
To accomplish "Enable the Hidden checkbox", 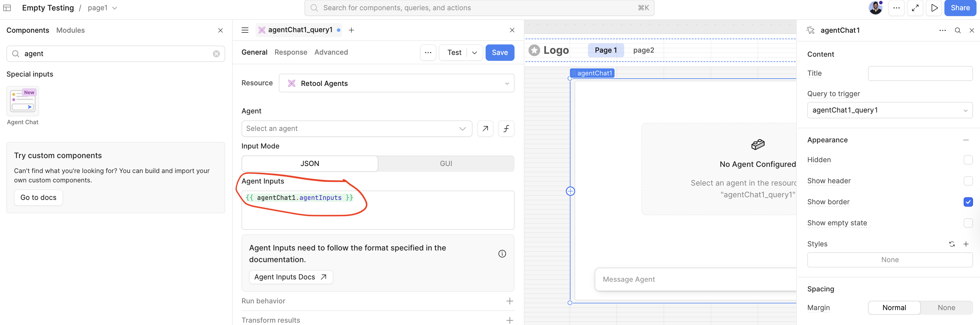I will (x=968, y=160).
